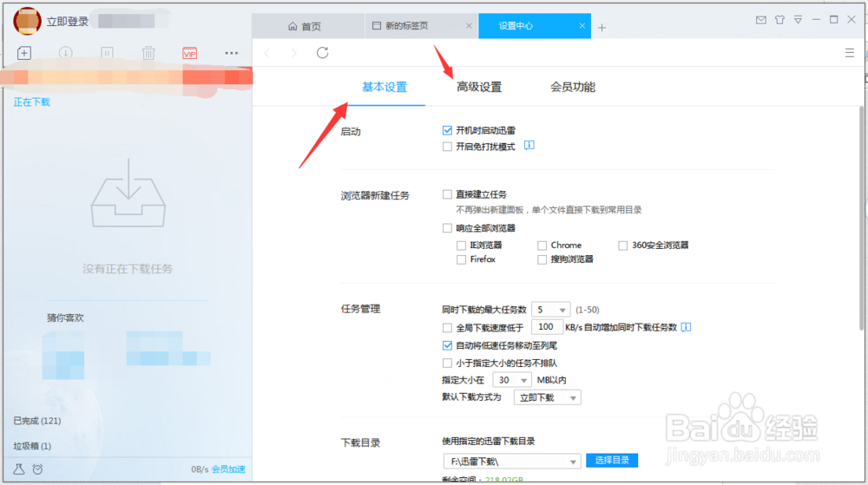
Task: Select the 设置中心 tab
Action: (534, 26)
